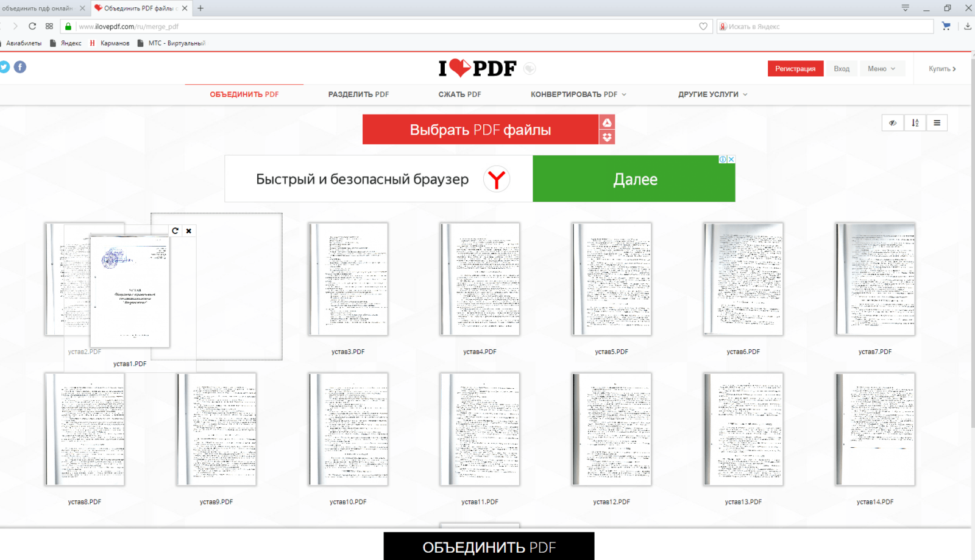Expand the Конвертировать PDF dropdown
Screen dimensions: 975x560
tap(578, 94)
